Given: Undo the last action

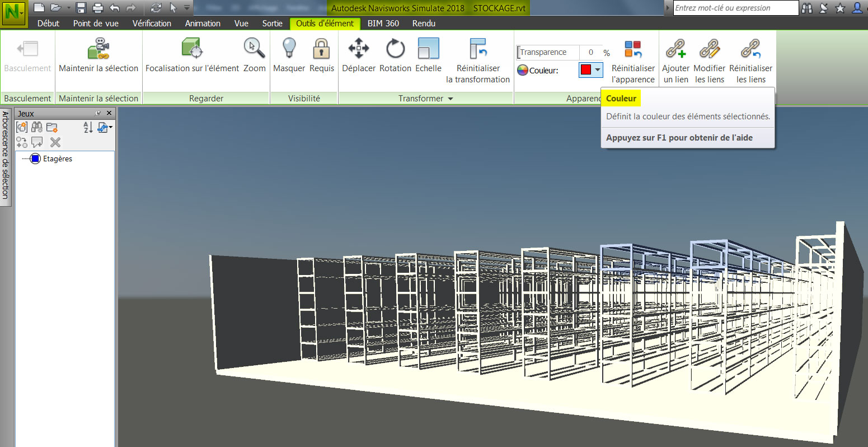Looking at the screenshot, I should (x=115, y=8).
